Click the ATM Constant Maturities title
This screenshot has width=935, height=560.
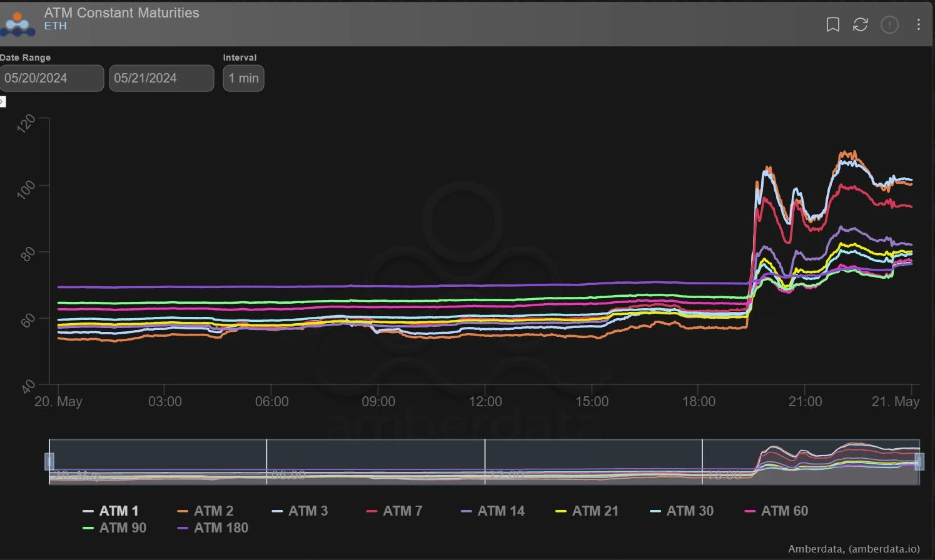pos(121,12)
